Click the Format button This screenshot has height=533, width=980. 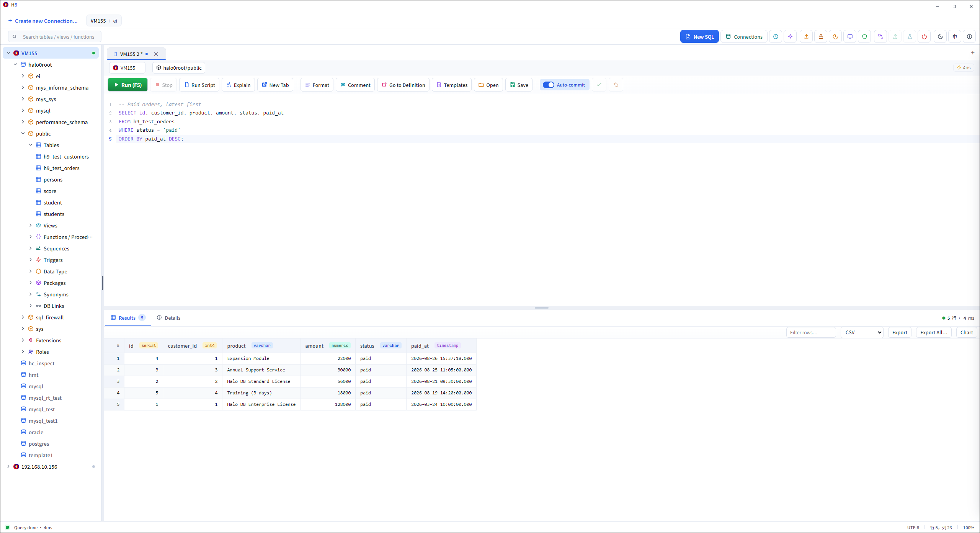coord(317,85)
